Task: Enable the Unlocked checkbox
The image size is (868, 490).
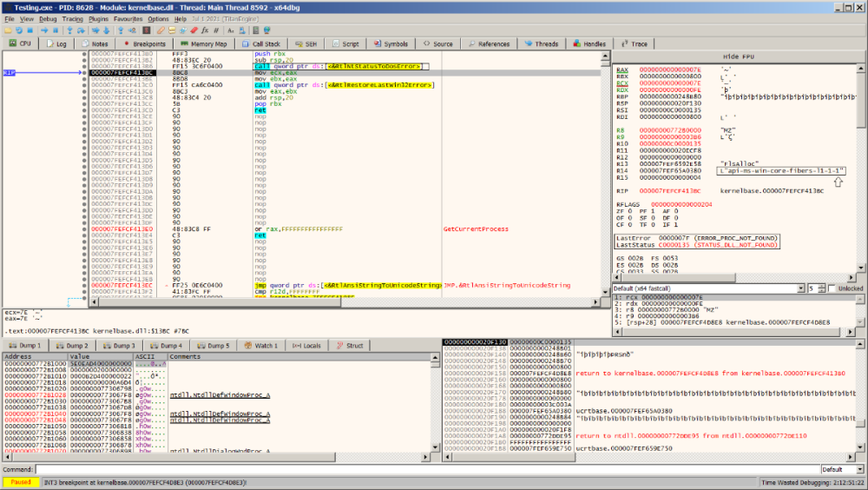Action: 831,288
